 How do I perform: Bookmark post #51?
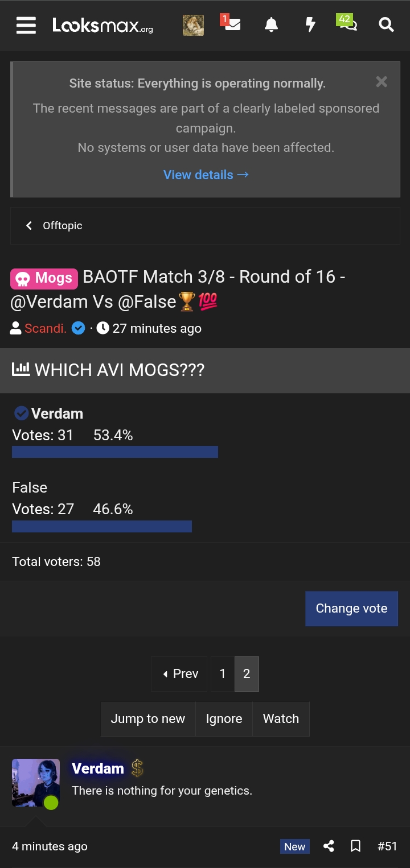pos(355,846)
